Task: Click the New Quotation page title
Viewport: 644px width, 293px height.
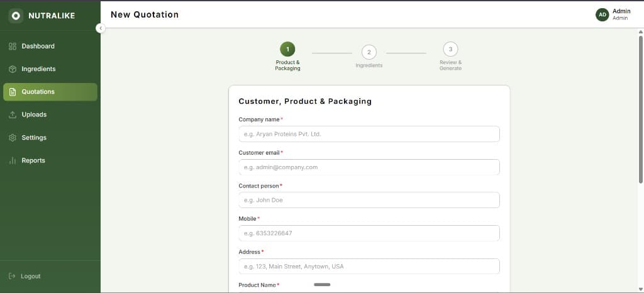Action: 145,14
